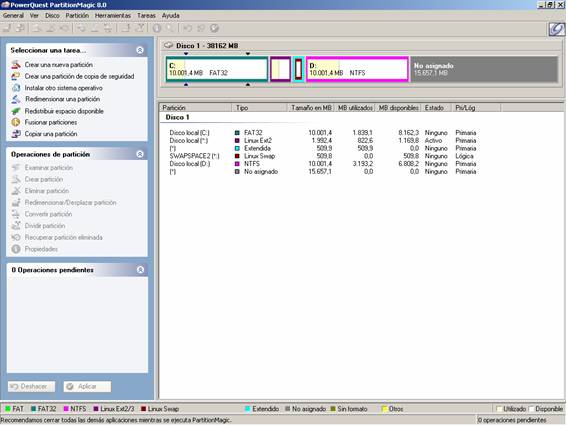The width and height of the screenshot is (566, 425).
Task: Click the first toolbar icon
Action: [x=8, y=28]
